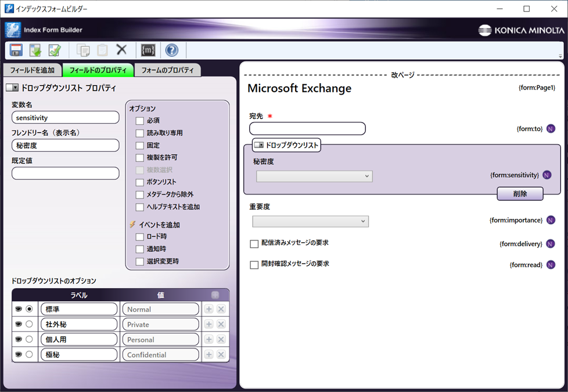568x392 pixels.
Task: Toggle eye visibility for 標準 row
Action: point(19,309)
